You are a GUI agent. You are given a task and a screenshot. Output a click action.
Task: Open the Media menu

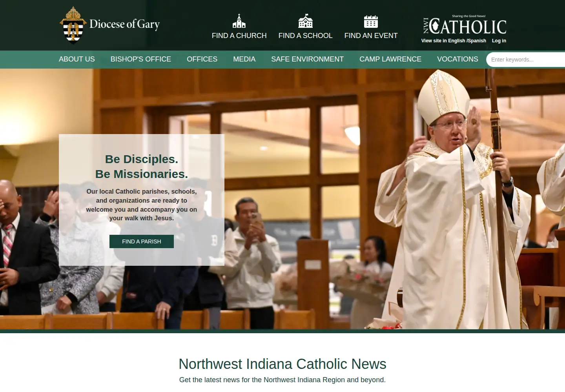(x=244, y=59)
